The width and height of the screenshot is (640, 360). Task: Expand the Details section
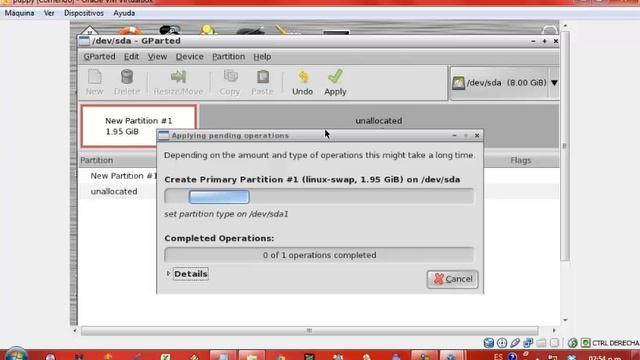click(187, 274)
